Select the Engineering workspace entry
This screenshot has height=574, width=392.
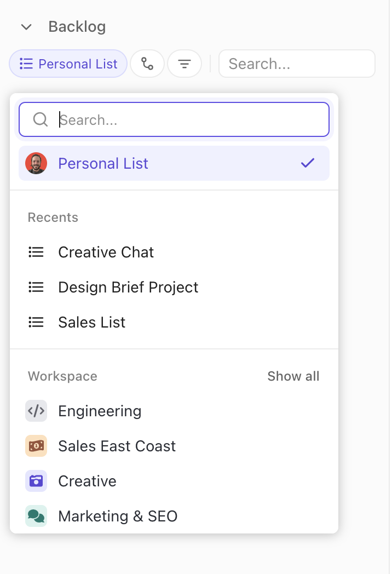point(100,411)
